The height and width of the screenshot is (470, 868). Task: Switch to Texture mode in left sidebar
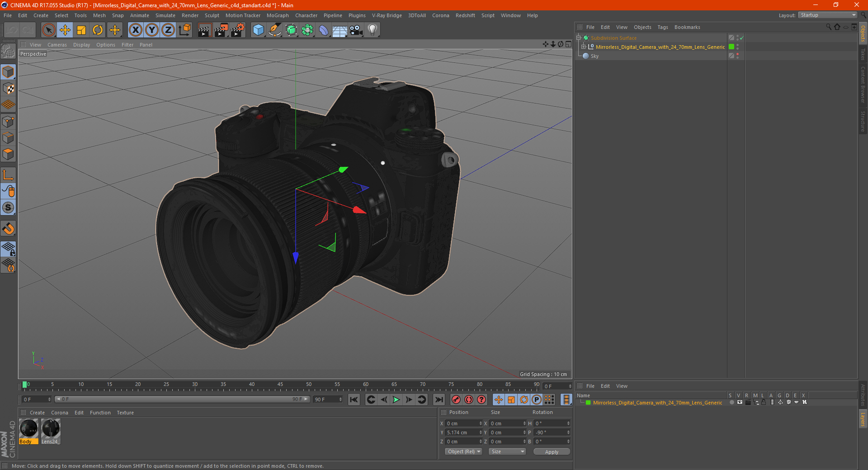[9, 89]
